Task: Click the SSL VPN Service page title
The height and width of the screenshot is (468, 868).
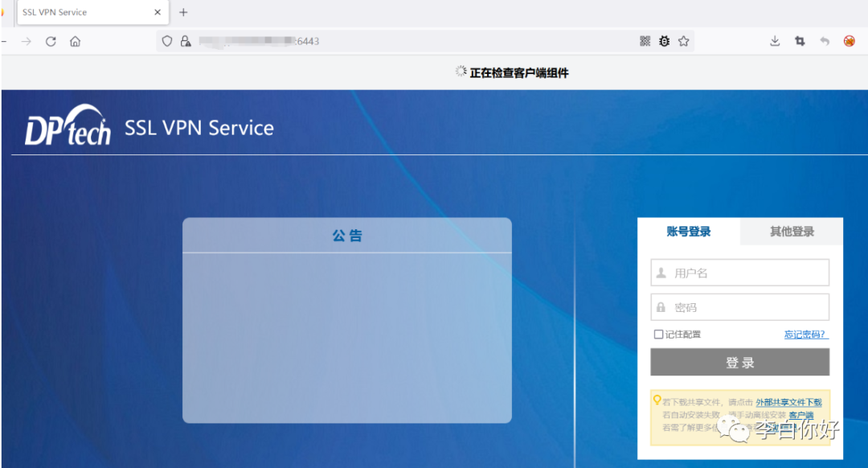Action: click(x=199, y=128)
